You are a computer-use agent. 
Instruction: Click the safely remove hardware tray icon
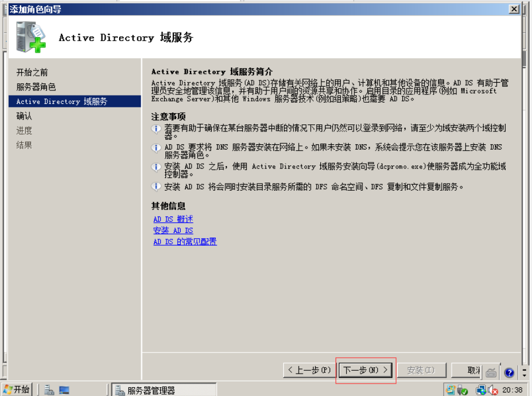pos(462,390)
